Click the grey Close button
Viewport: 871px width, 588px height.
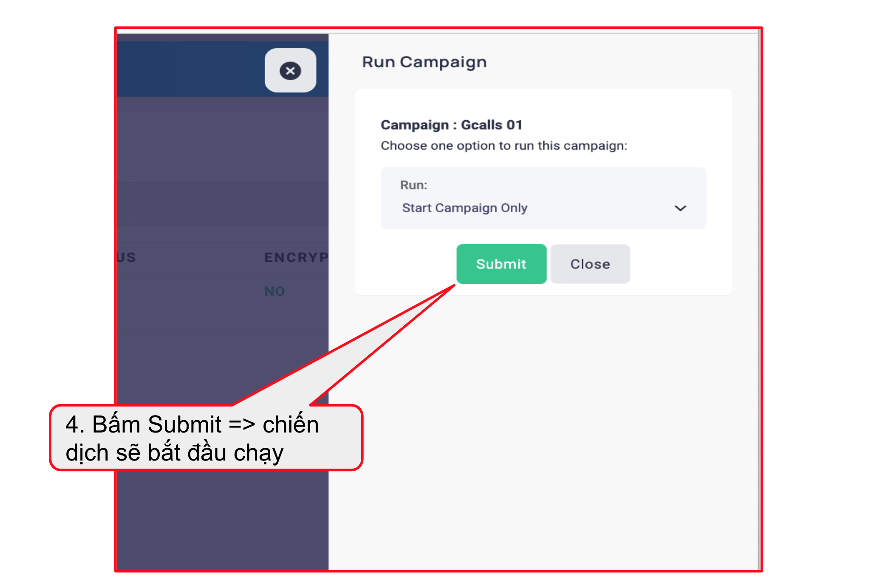coord(590,264)
